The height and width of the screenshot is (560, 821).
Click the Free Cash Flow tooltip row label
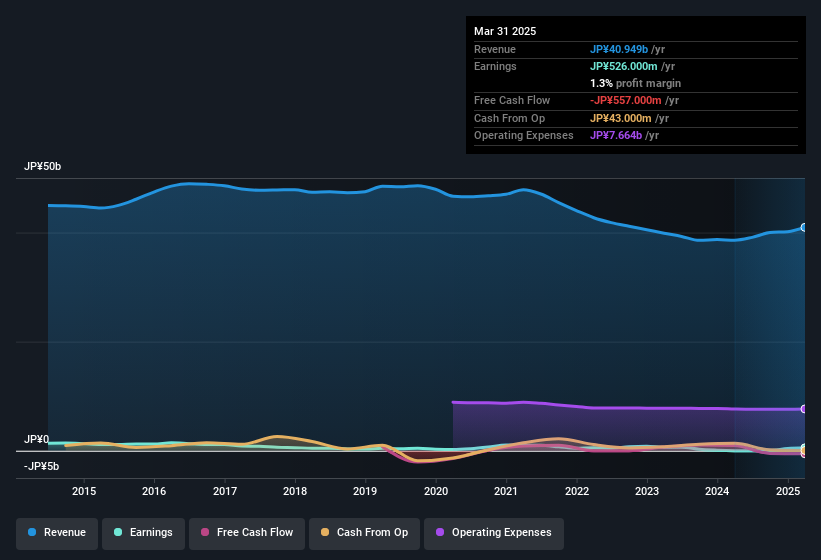pyautogui.click(x=512, y=100)
